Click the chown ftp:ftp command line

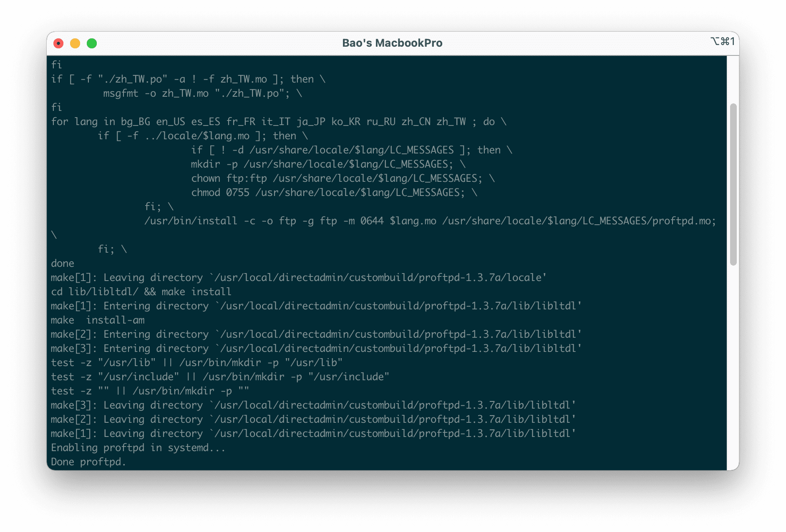[342, 178]
